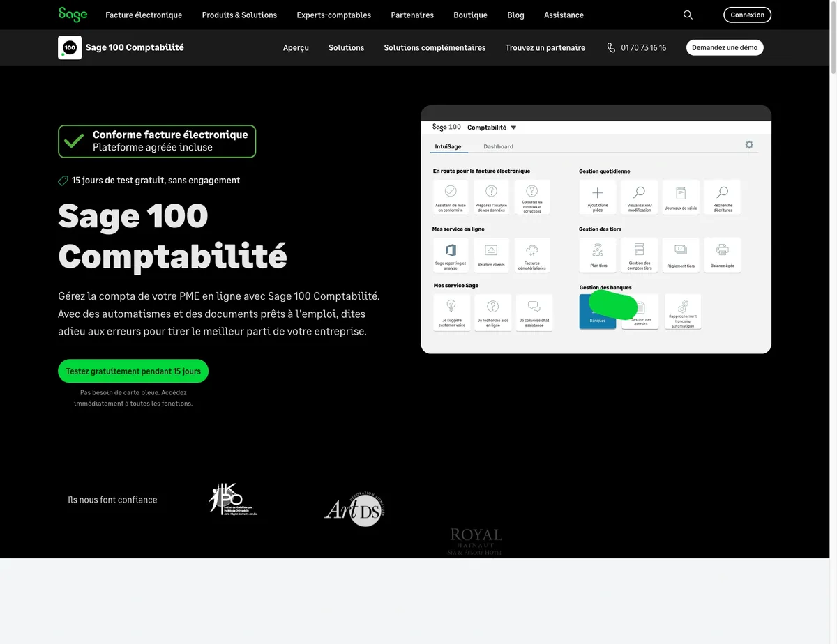Select the Solutions sub-navigation tab
This screenshot has height=644, width=837.
346,47
